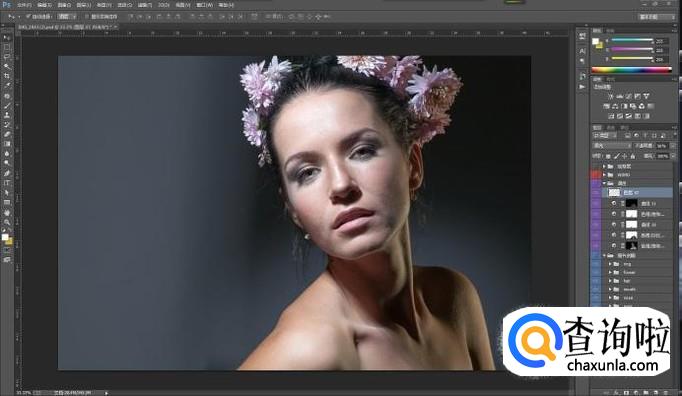Select the Blur tool

(x=7, y=154)
